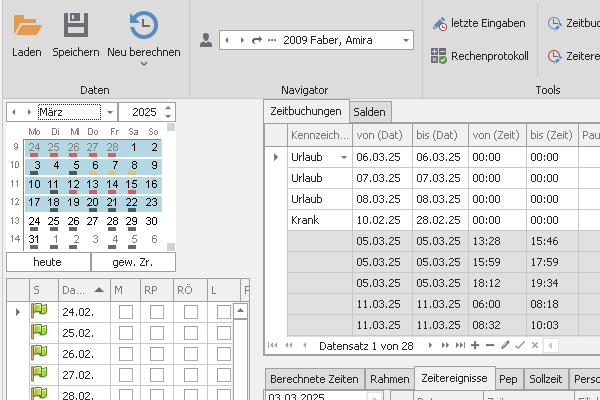Switch to the Salden tab
This screenshot has width=600, height=400.
(x=369, y=112)
